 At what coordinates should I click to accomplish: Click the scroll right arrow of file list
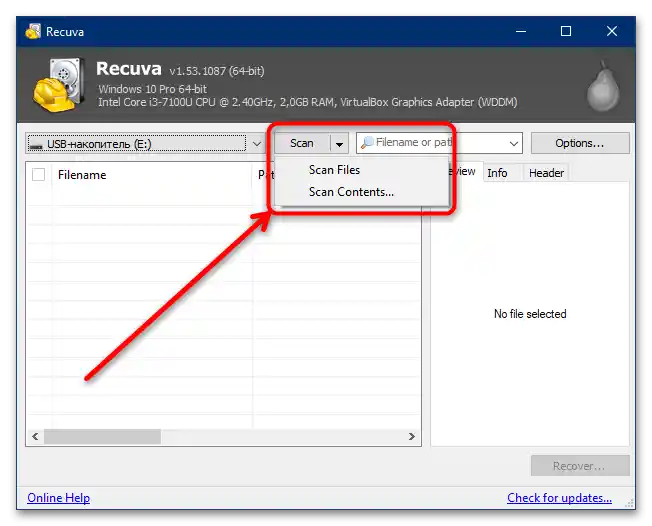click(412, 437)
